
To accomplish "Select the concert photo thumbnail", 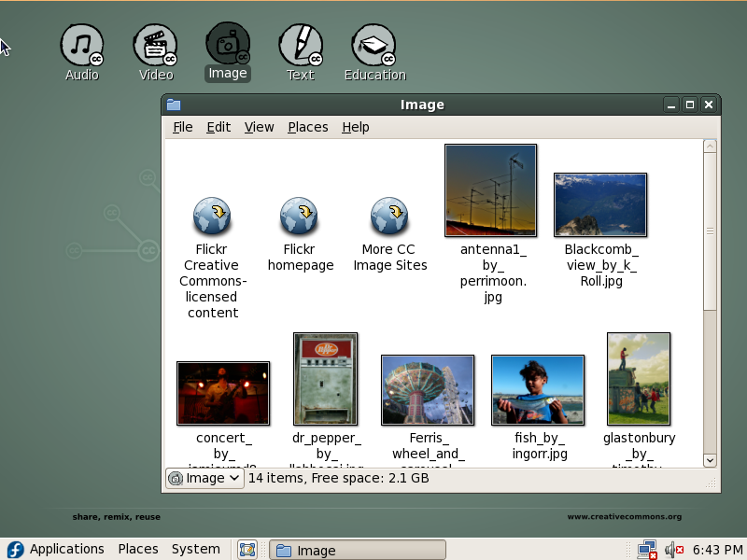I will tap(223, 393).
